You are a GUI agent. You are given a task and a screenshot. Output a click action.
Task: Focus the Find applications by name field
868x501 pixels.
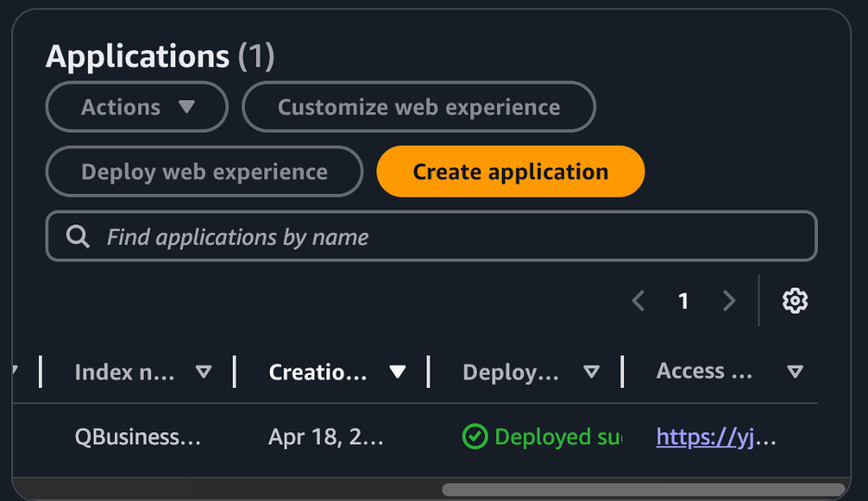coord(431,237)
